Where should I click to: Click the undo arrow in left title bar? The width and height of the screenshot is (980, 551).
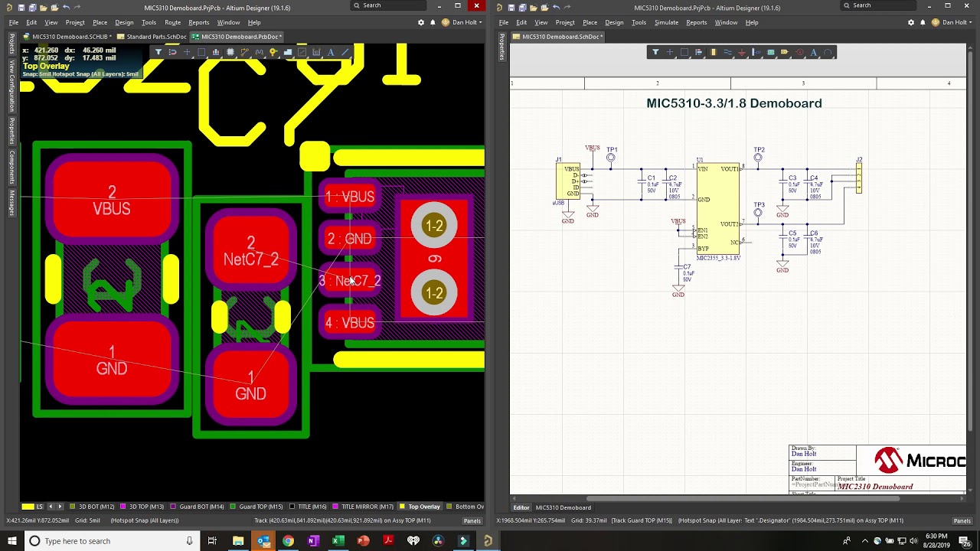[x=66, y=8]
